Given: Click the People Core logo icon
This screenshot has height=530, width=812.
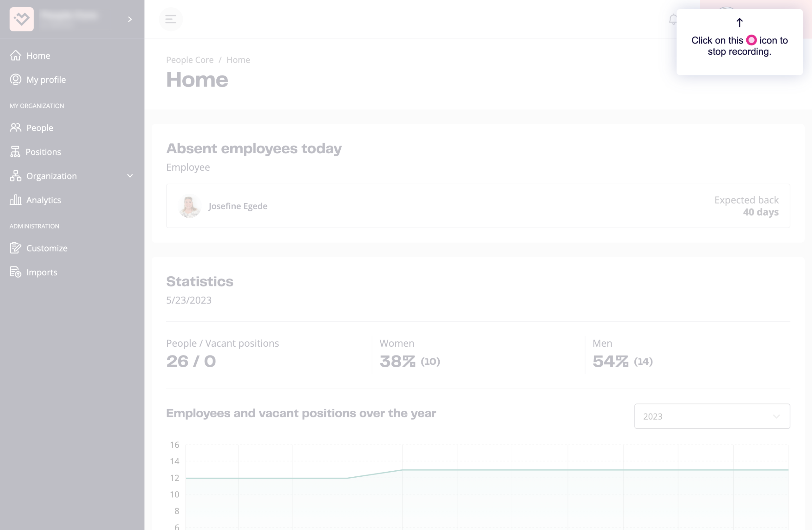Looking at the screenshot, I should [x=22, y=19].
